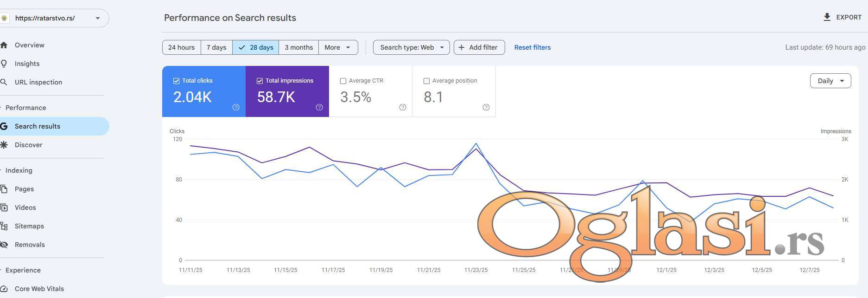Switch to the 3 months range

[298, 47]
